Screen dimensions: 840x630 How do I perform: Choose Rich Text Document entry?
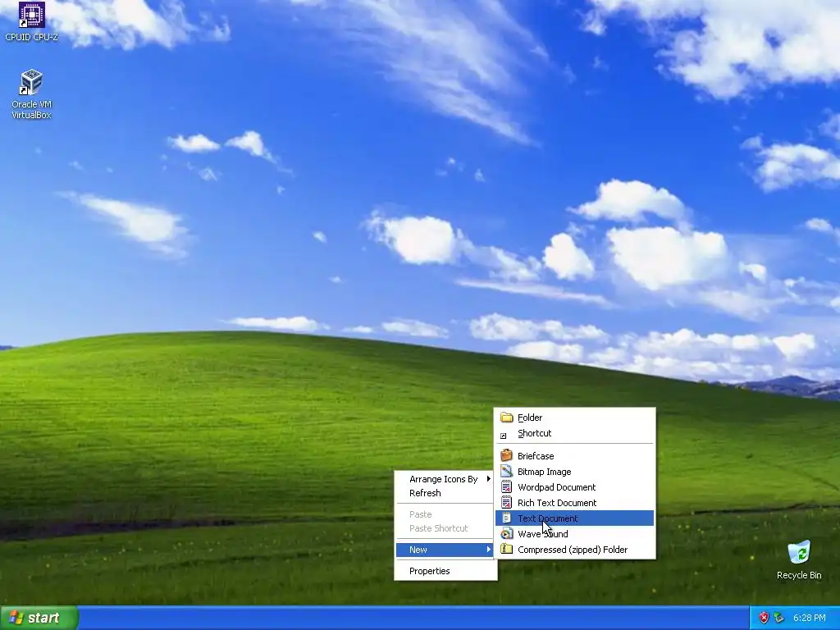[574, 503]
